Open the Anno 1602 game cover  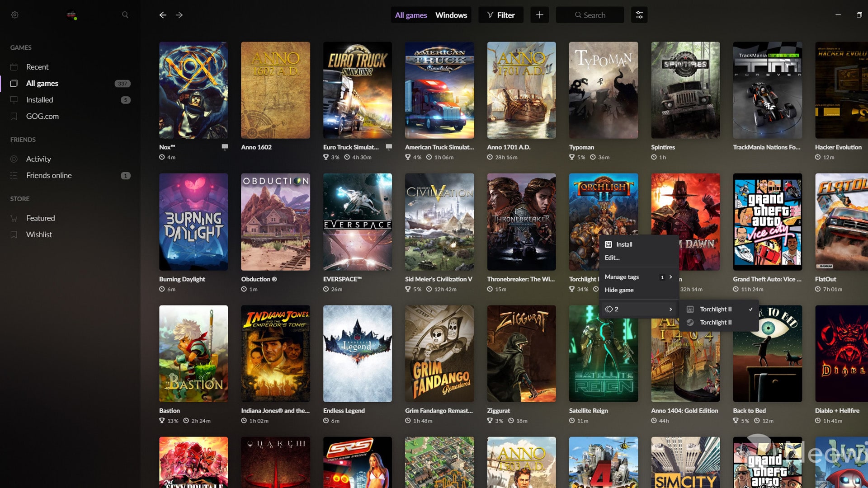click(275, 90)
